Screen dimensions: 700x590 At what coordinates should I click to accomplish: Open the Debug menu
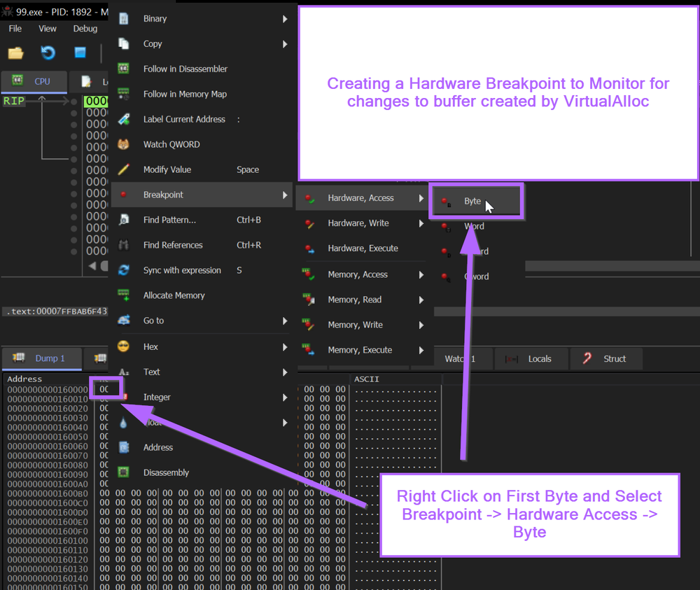[x=85, y=29]
